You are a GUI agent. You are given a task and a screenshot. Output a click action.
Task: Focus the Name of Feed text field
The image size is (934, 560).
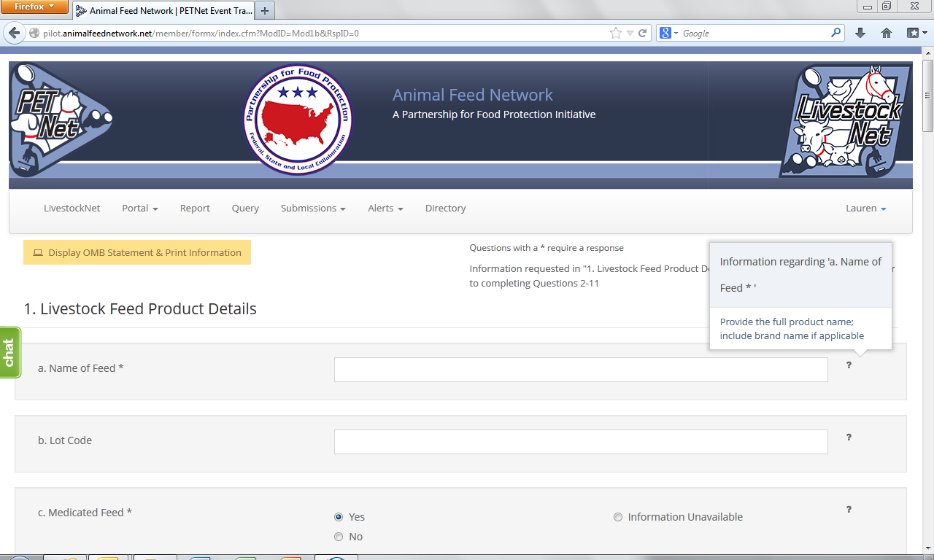(581, 370)
